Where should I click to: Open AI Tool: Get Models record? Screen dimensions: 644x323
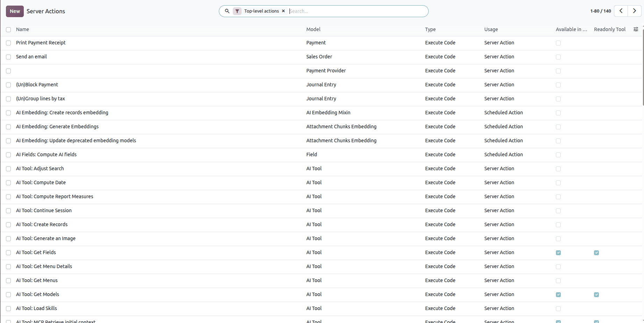37,294
